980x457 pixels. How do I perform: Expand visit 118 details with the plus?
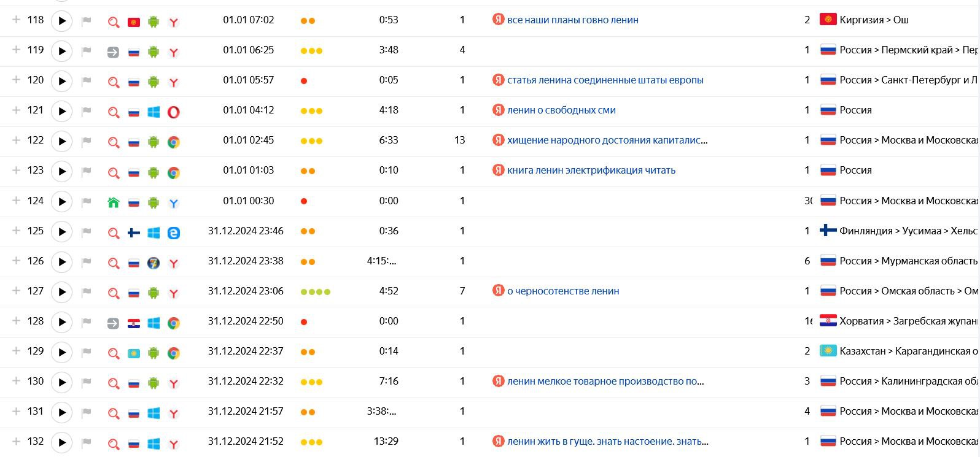pyautogui.click(x=17, y=20)
